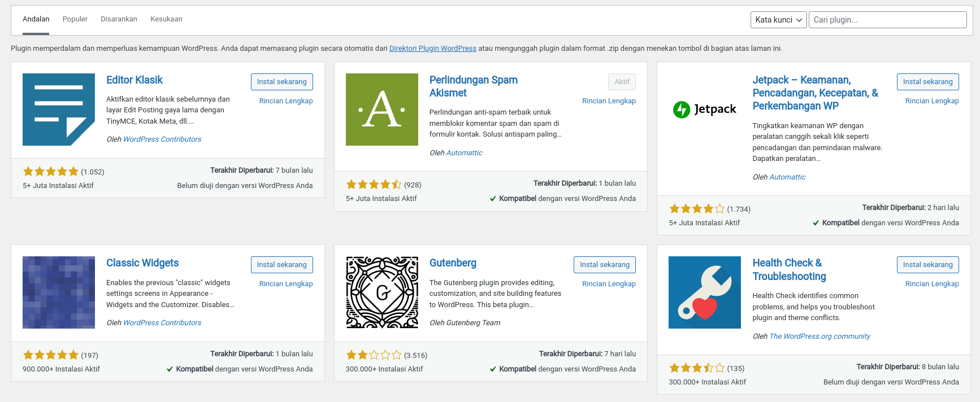Click Akismet star rating
Screen dimensions: 980x402
(x=374, y=185)
